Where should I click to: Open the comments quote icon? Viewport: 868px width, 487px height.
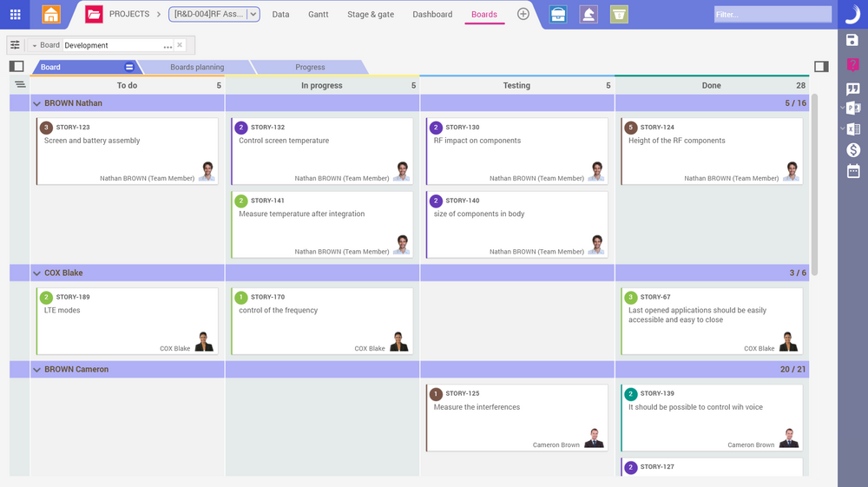852,89
